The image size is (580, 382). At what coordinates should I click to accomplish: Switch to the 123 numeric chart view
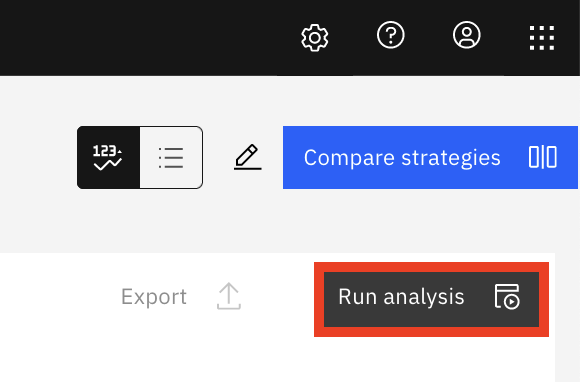[x=108, y=158]
